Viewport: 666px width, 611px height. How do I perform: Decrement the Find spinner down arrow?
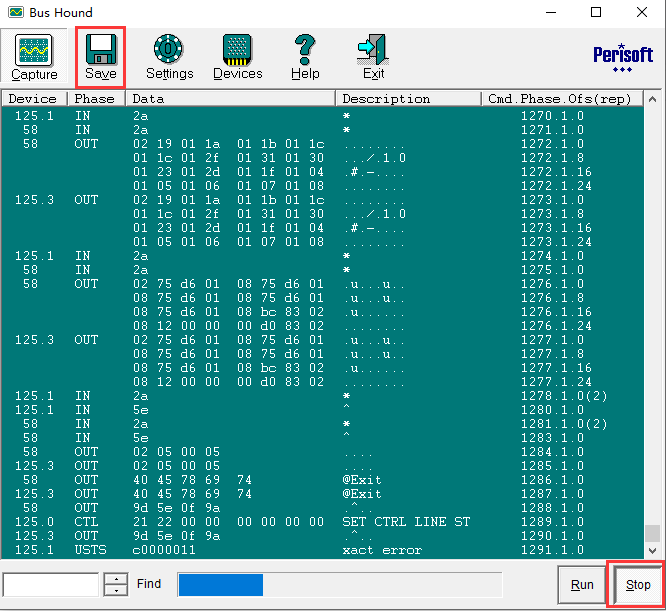tap(116, 590)
